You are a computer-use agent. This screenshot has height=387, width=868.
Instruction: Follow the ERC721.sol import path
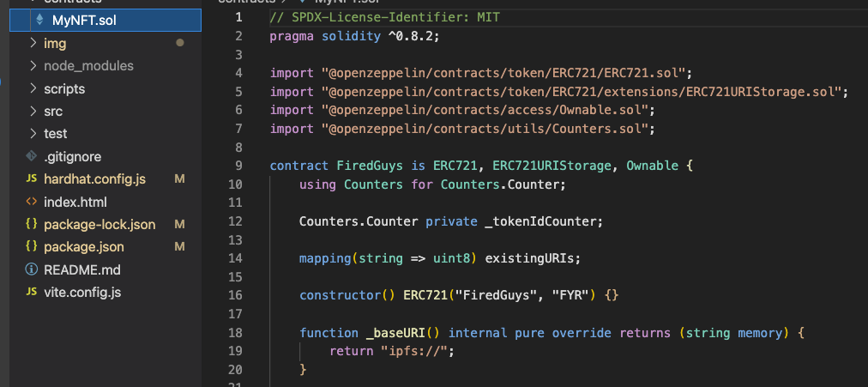(x=503, y=73)
